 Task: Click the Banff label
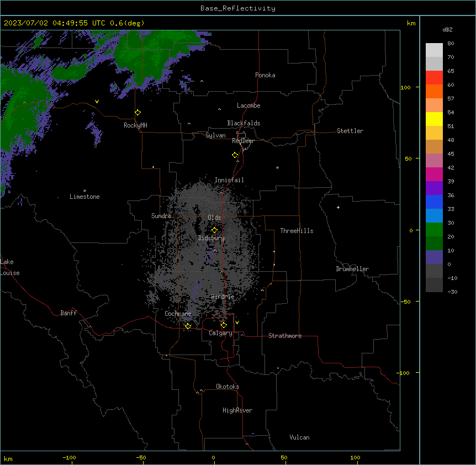68,313
